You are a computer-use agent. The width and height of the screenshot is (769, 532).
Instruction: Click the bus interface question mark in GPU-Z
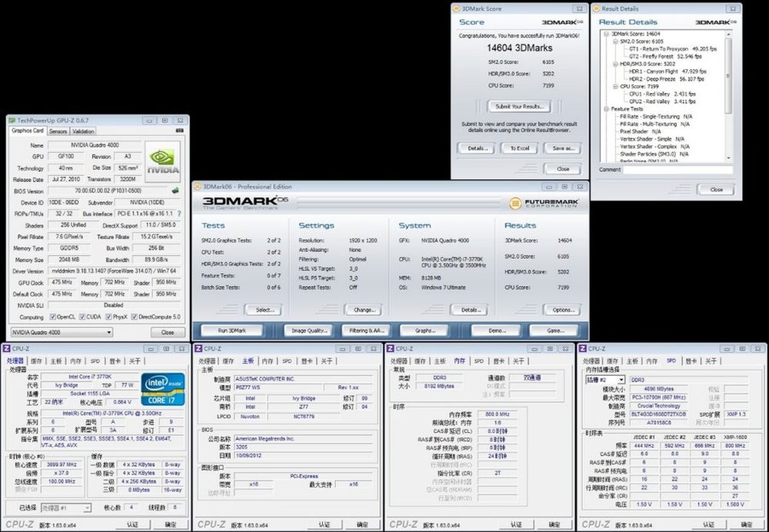point(179,214)
